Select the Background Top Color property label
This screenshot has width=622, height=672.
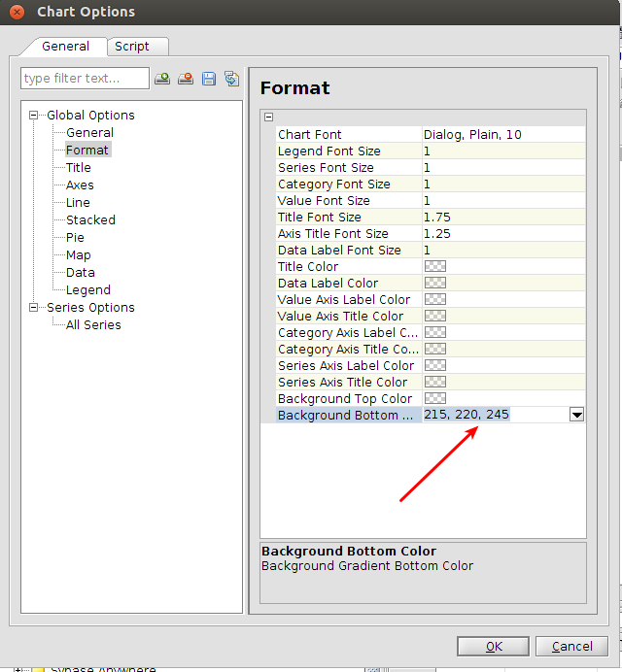[x=345, y=398]
